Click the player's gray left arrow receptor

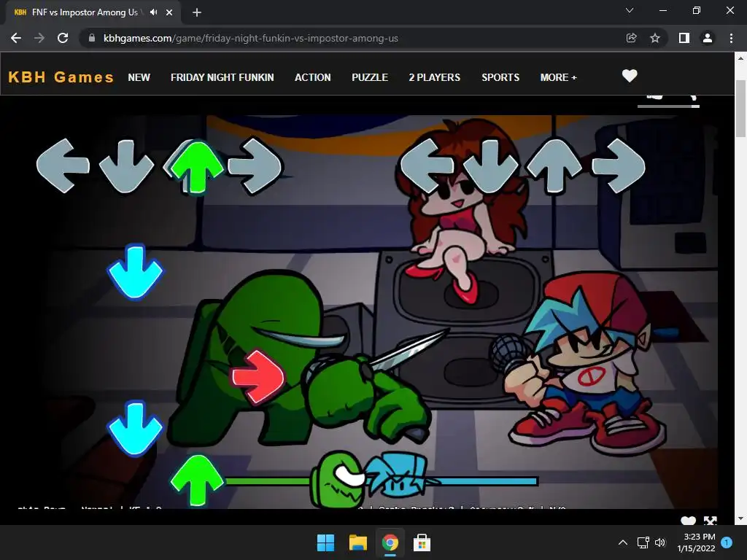(427, 166)
